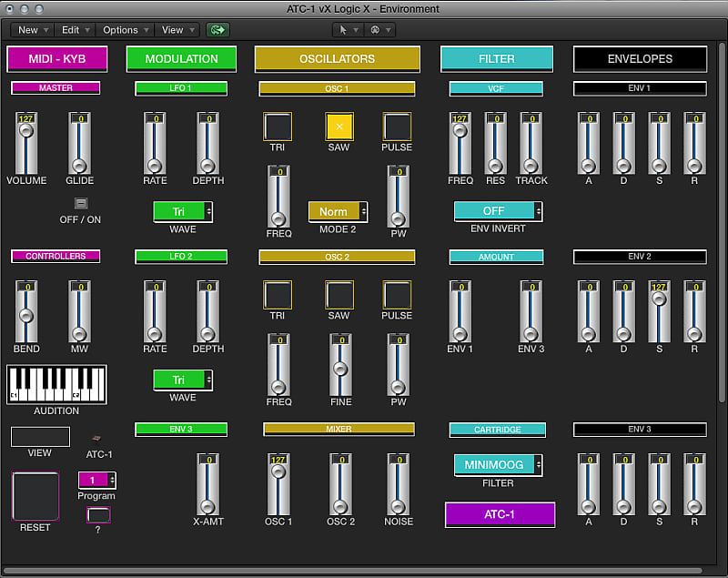728x578 pixels.
Task: Open the MODE 2 dropdown showing Norm
Action: pos(338,211)
